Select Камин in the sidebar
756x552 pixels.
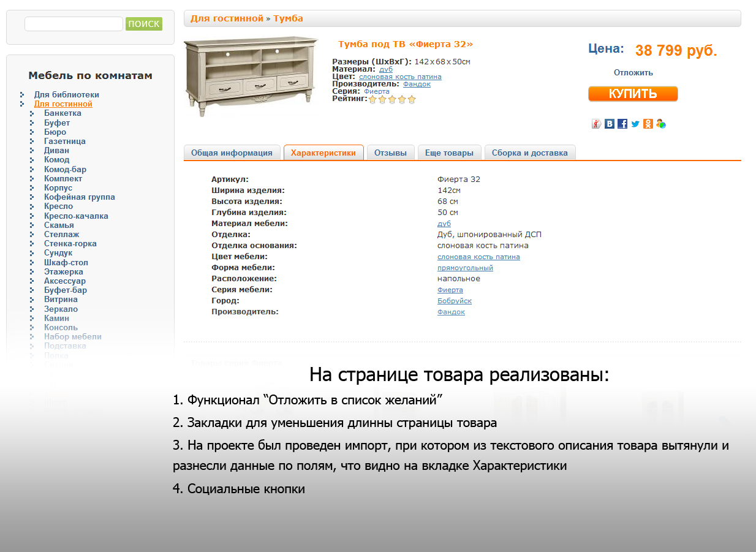pos(56,318)
